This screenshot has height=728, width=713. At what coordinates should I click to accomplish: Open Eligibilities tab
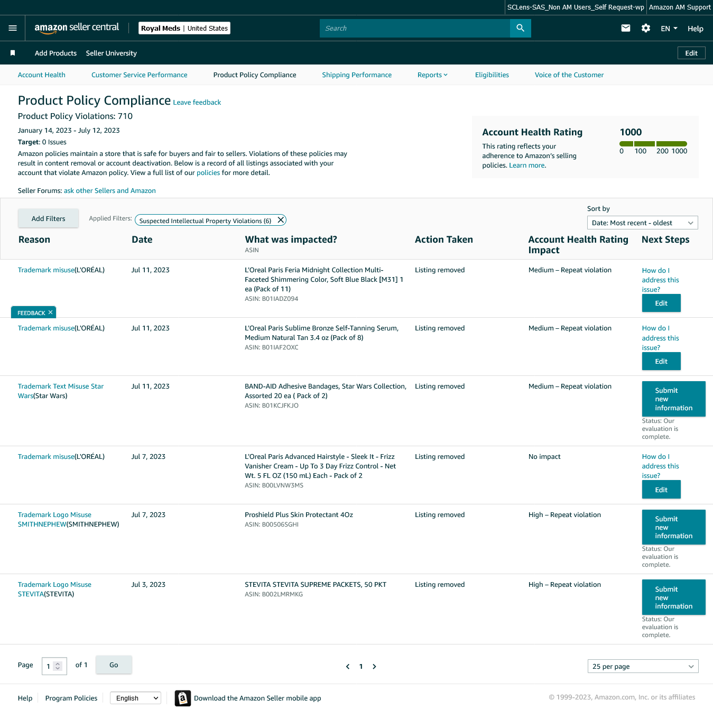point(492,75)
